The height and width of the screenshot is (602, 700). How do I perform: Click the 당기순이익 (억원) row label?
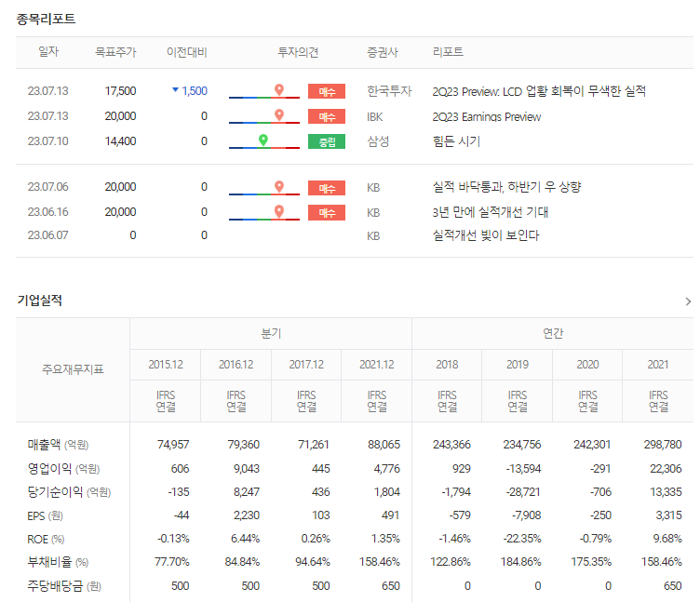coord(69,492)
